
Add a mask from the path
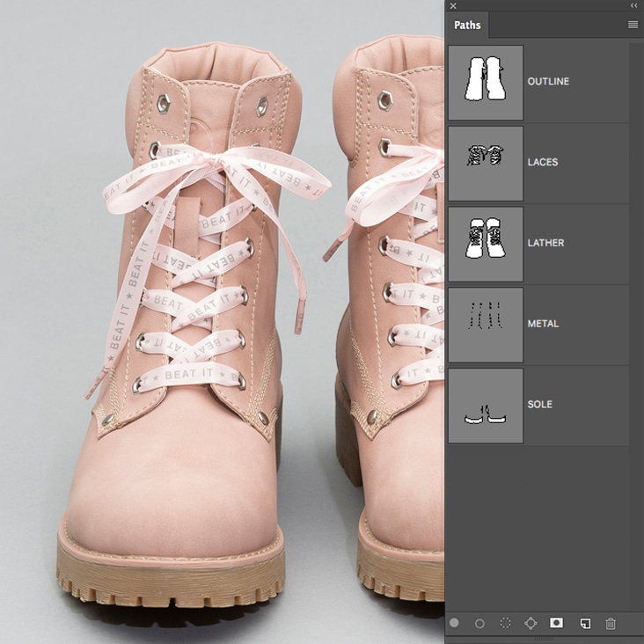click(556, 623)
